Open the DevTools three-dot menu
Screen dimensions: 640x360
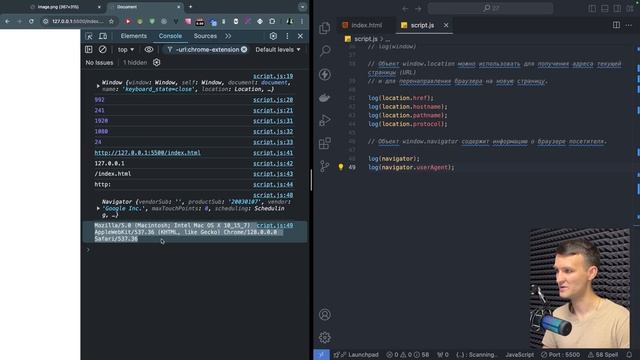[x=287, y=36]
